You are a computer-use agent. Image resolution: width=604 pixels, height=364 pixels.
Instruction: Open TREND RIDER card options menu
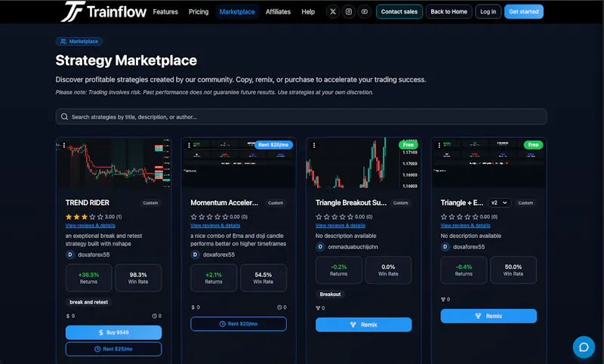point(64,145)
